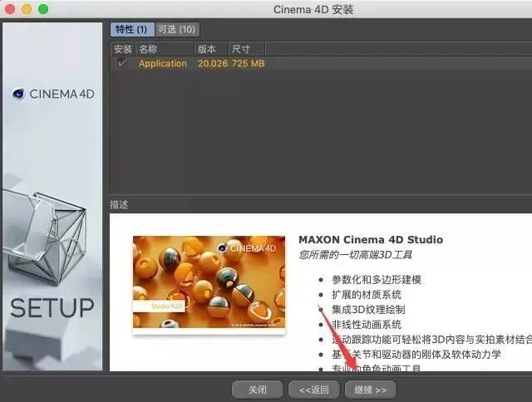Click the 关闭 close button
This screenshot has width=532, height=402.
(257, 390)
